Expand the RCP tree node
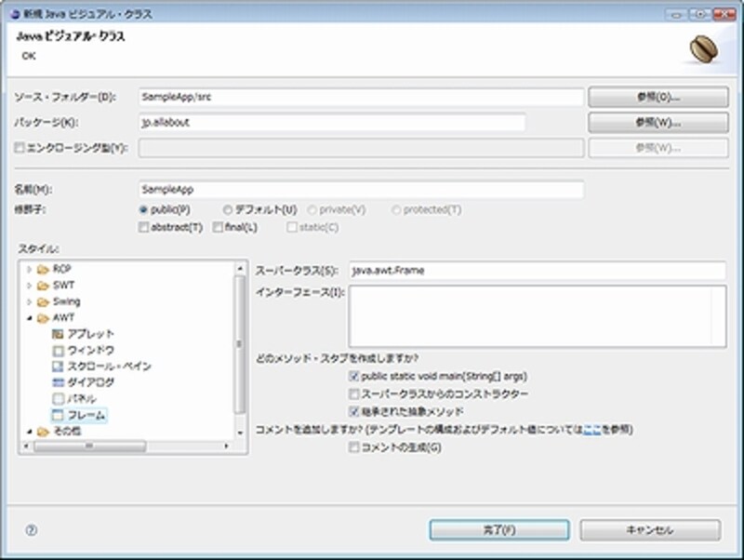Image resolution: width=744 pixels, height=560 pixels. click(x=29, y=270)
